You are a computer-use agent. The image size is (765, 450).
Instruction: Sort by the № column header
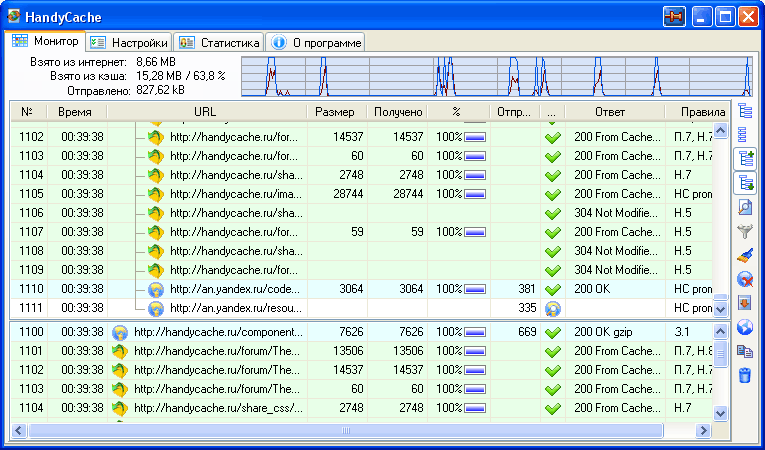click(29, 112)
